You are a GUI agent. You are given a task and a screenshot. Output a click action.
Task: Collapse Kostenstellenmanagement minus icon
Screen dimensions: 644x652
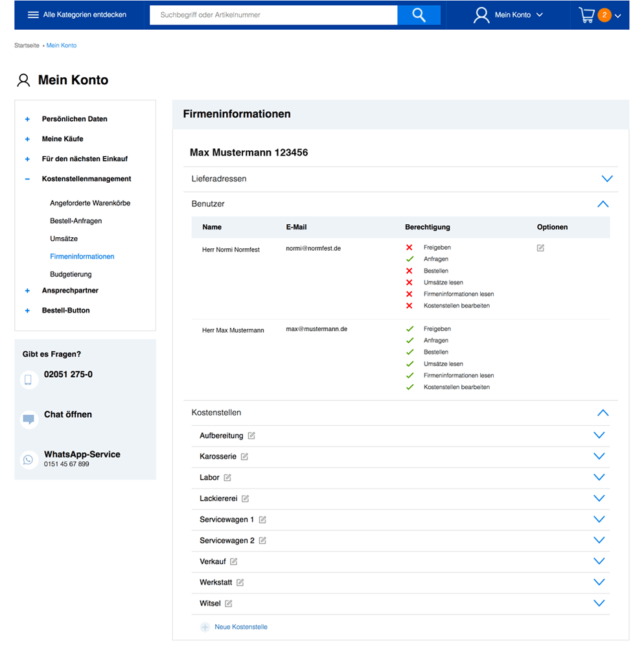(x=27, y=180)
